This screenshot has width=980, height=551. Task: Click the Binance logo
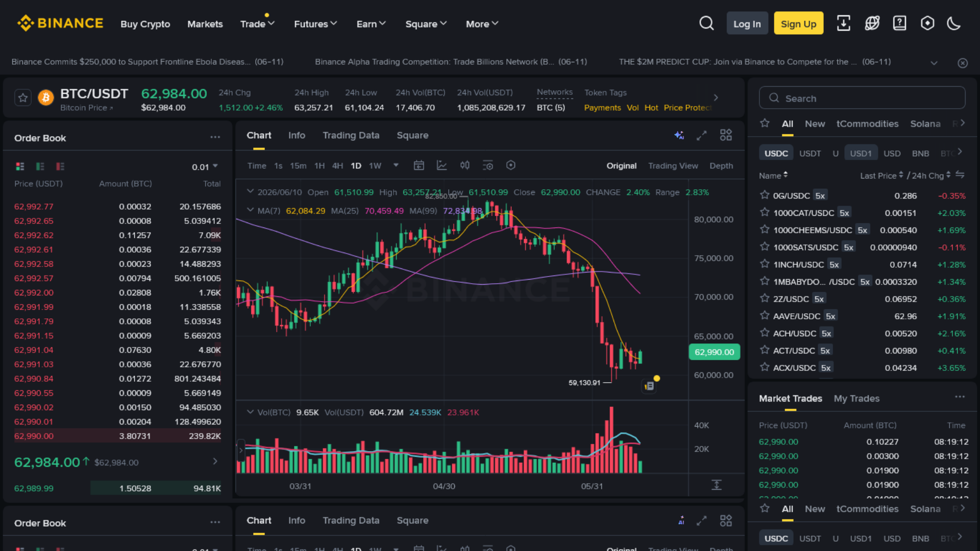tap(60, 23)
